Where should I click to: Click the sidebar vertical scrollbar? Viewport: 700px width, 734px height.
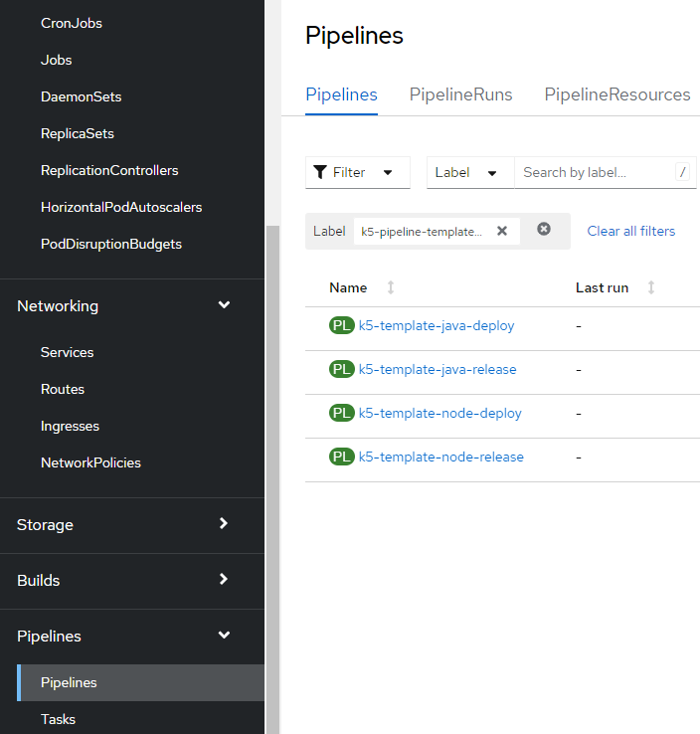click(x=272, y=477)
